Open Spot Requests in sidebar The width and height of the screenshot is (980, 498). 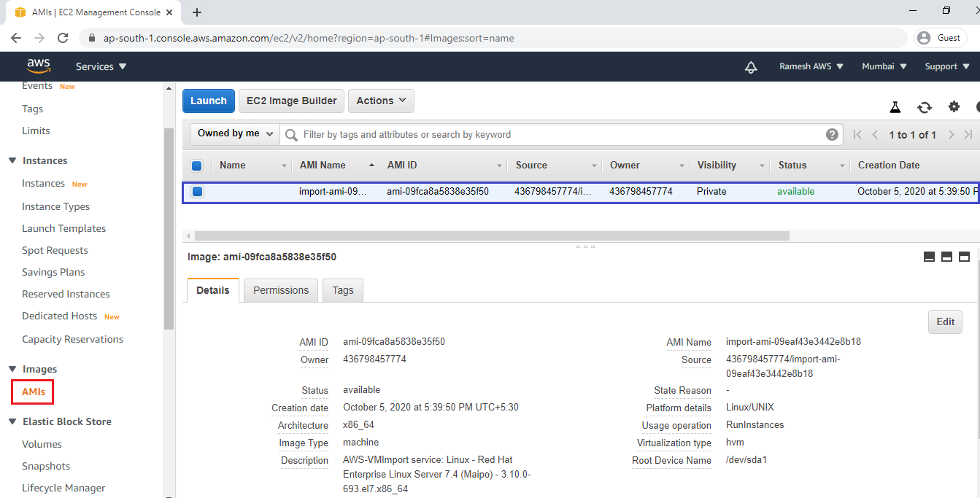pyautogui.click(x=55, y=250)
